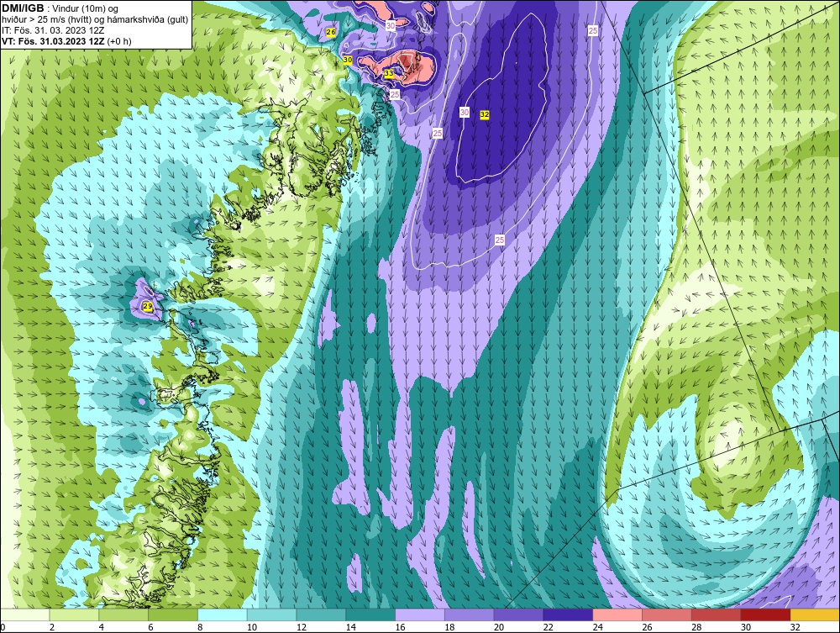840x633 pixels.
Task: Click legend scale number '0'
Action: pos(3,627)
